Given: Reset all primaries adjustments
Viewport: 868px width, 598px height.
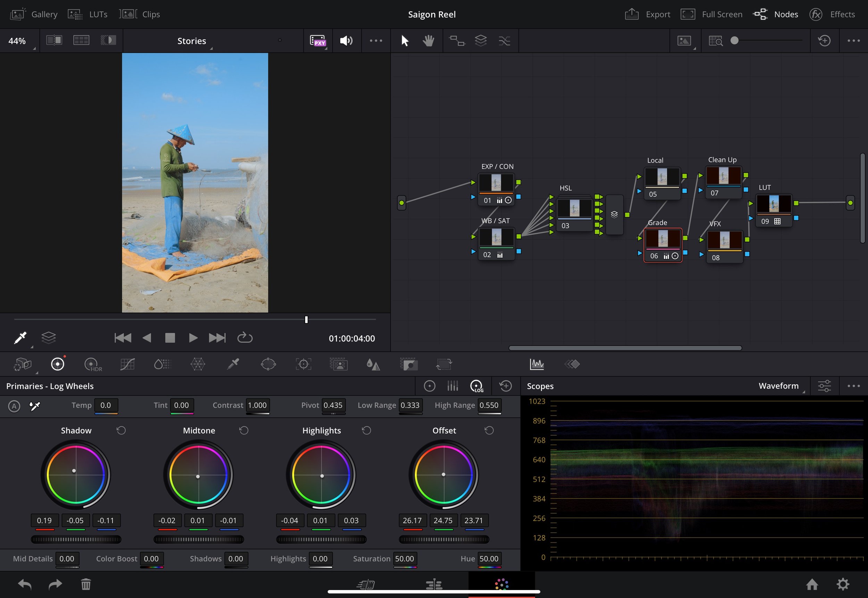Looking at the screenshot, I should (506, 385).
